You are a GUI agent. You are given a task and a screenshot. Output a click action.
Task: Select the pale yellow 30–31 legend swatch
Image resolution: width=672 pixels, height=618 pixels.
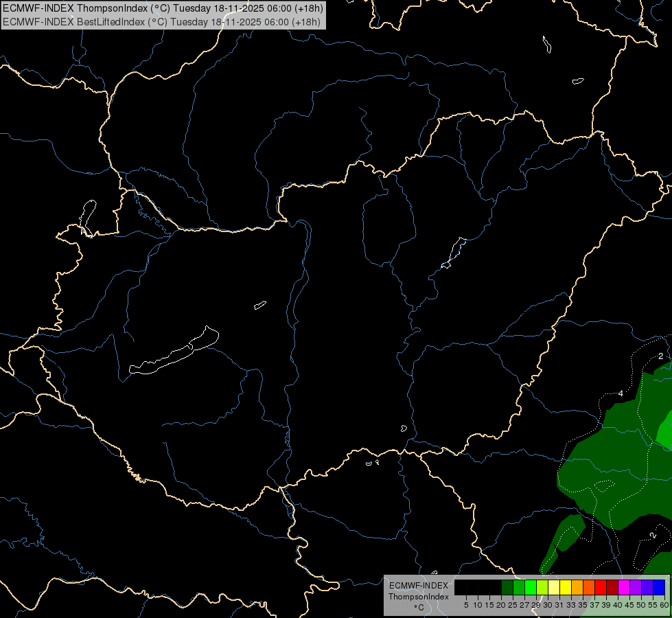pos(554,588)
